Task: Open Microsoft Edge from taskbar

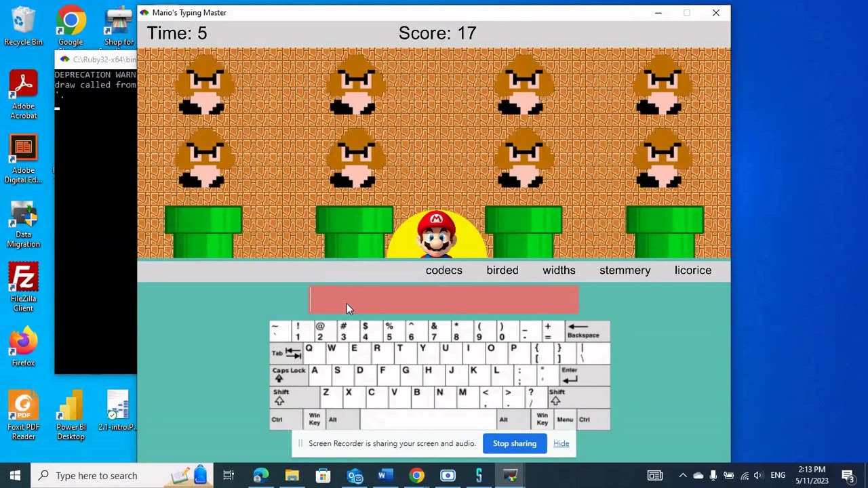Action: point(261,475)
